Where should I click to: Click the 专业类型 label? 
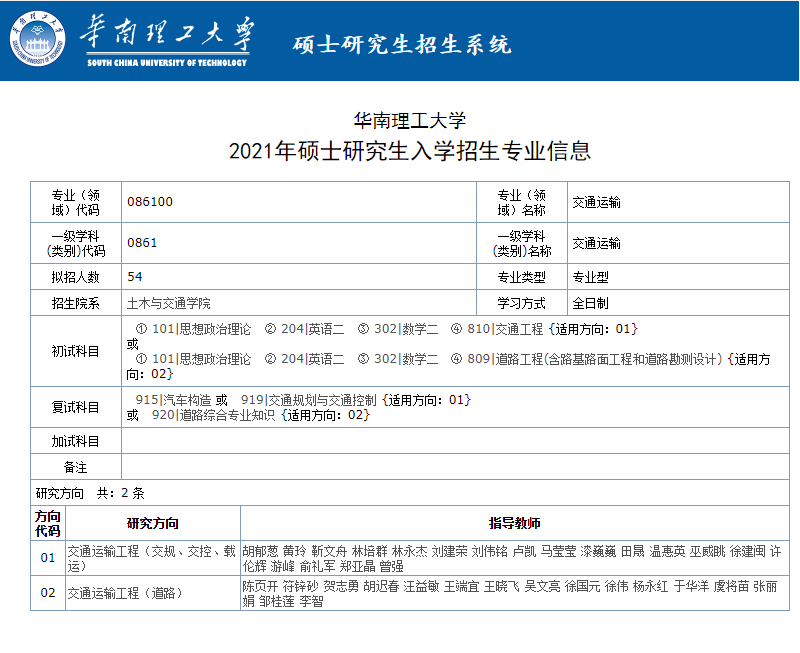point(521,277)
